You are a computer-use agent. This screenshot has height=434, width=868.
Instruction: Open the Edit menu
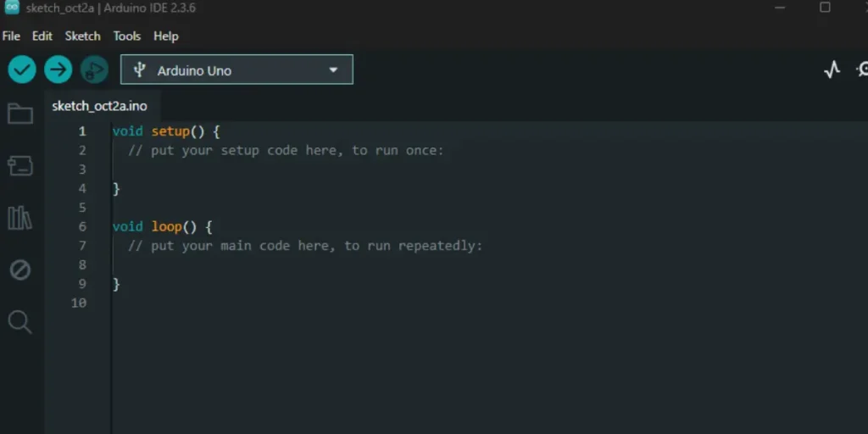[x=42, y=36]
